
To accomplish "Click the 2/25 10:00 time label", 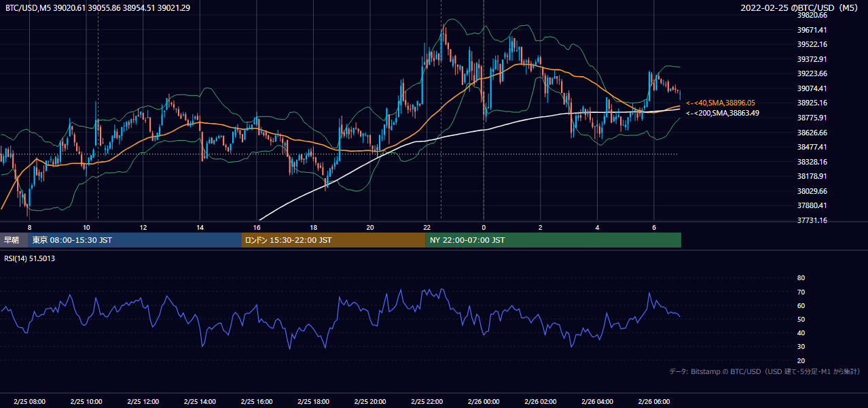I will pyautogui.click(x=86, y=401).
